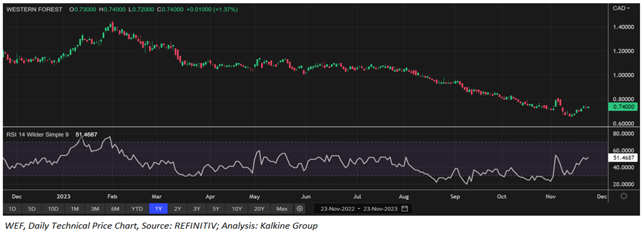Switch to the 2Y range
The height and width of the screenshot is (233, 644).
(x=177, y=208)
